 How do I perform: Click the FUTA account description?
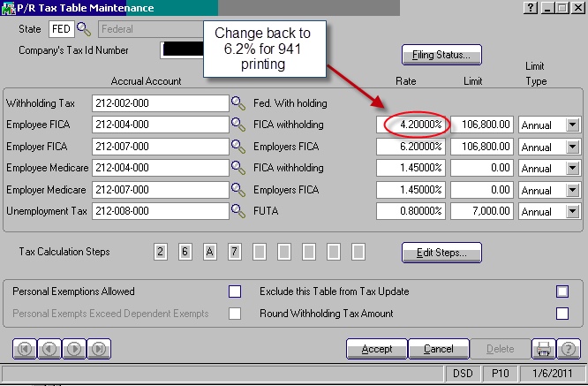(266, 211)
